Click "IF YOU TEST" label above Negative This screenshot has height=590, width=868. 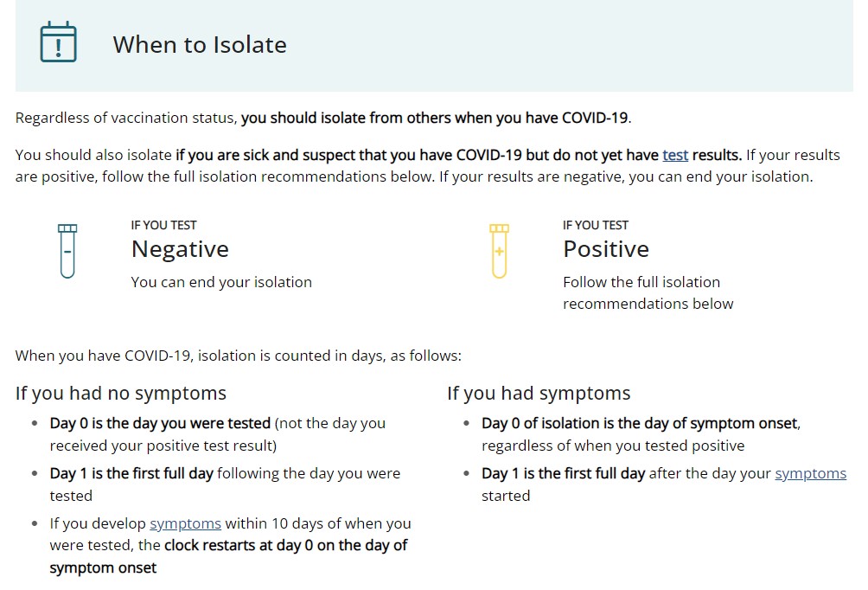[x=163, y=225]
